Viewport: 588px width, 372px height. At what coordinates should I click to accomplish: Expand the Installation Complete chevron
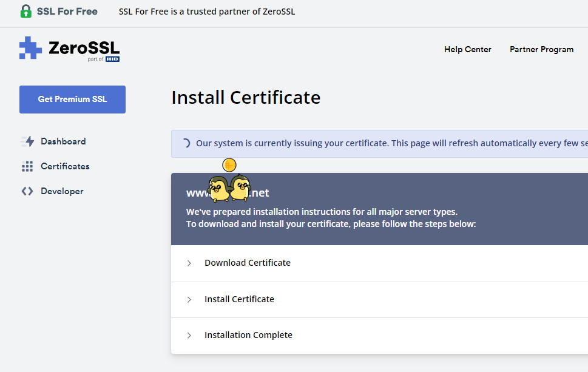pyautogui.click(x=189, y=335)
